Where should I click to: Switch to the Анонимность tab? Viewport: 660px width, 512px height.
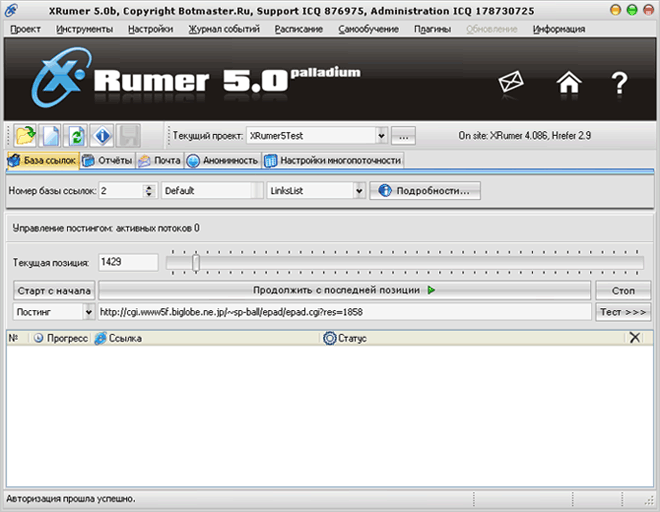(x=223, y=160)
